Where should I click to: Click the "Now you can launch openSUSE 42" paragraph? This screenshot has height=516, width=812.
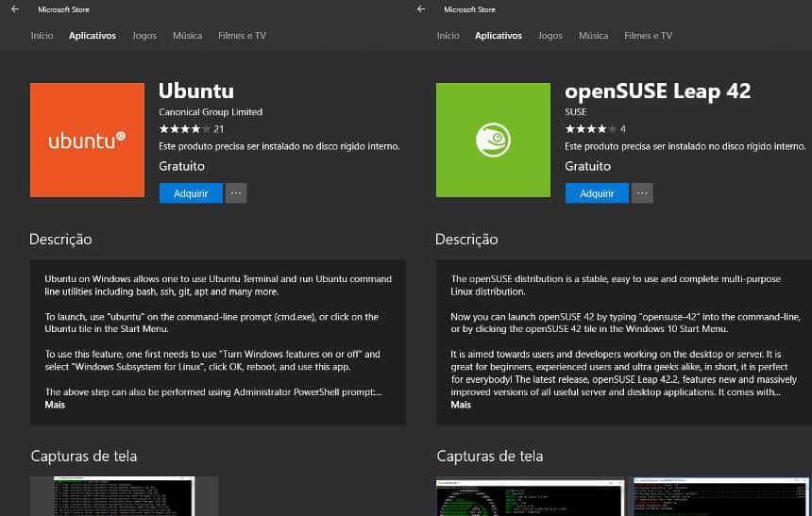coord(626,323)
